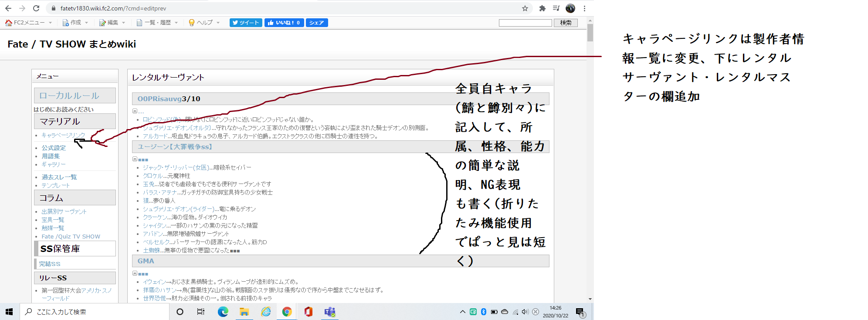Image resolution: width=868 pixels, height=320 pixels.
Task: Collapse the list under 00PRisauvg section
Action: click(135, 111)
